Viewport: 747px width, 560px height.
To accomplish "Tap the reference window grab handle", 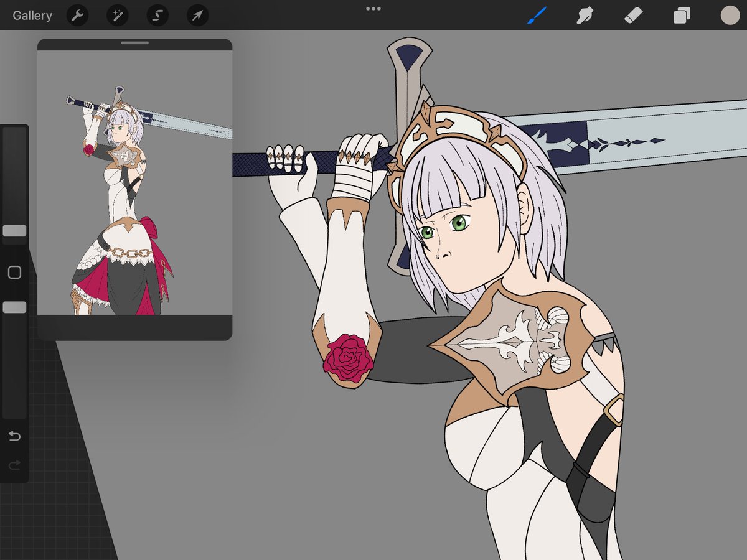I will coord(134,44).
